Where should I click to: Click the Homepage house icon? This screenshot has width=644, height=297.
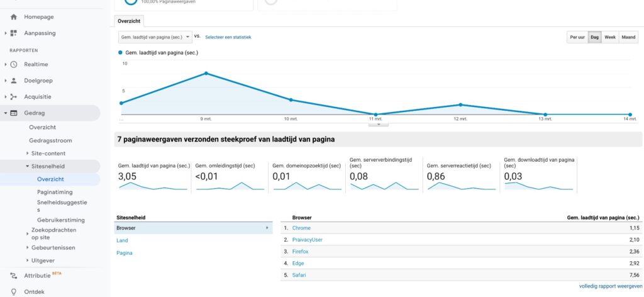pos(14,17)
